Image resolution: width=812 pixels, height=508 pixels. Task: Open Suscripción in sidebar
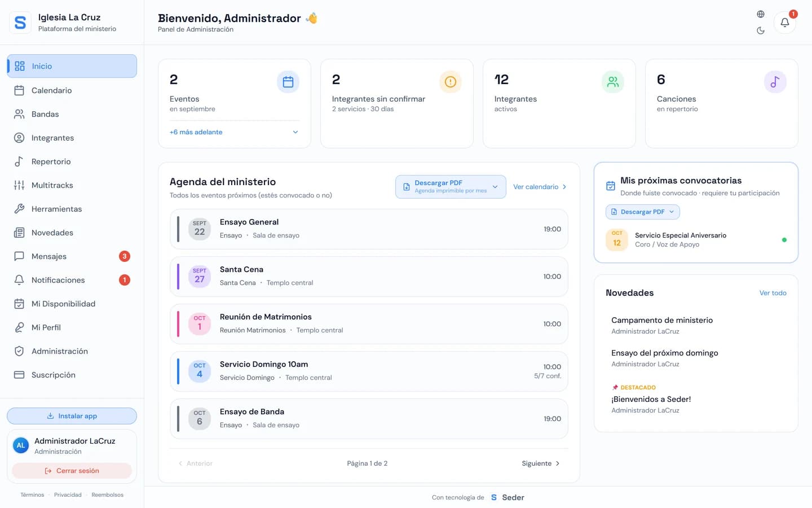(72, 375)
